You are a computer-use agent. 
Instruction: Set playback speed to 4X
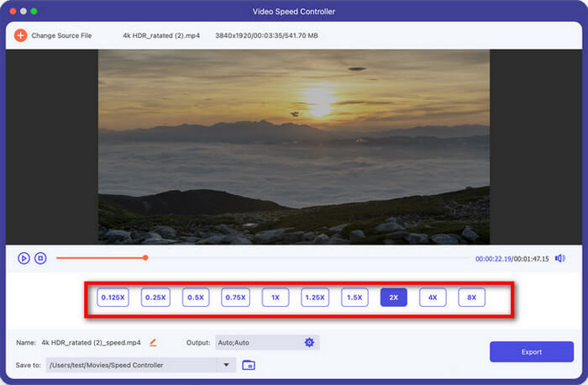[433, 298]
